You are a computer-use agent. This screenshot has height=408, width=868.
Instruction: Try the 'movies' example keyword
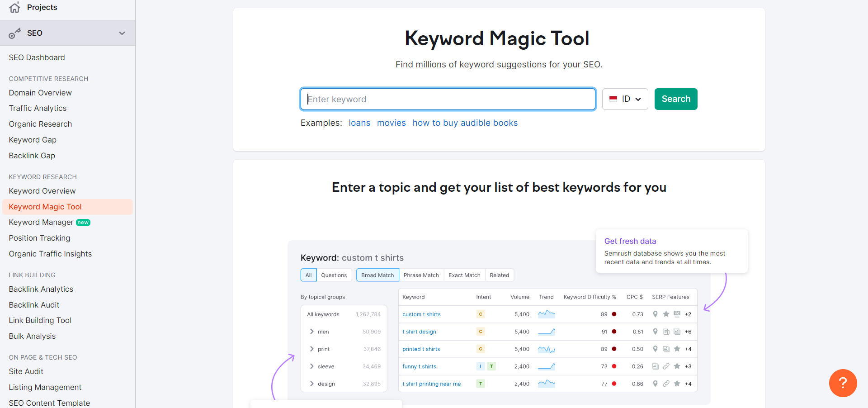click(392, 123)
